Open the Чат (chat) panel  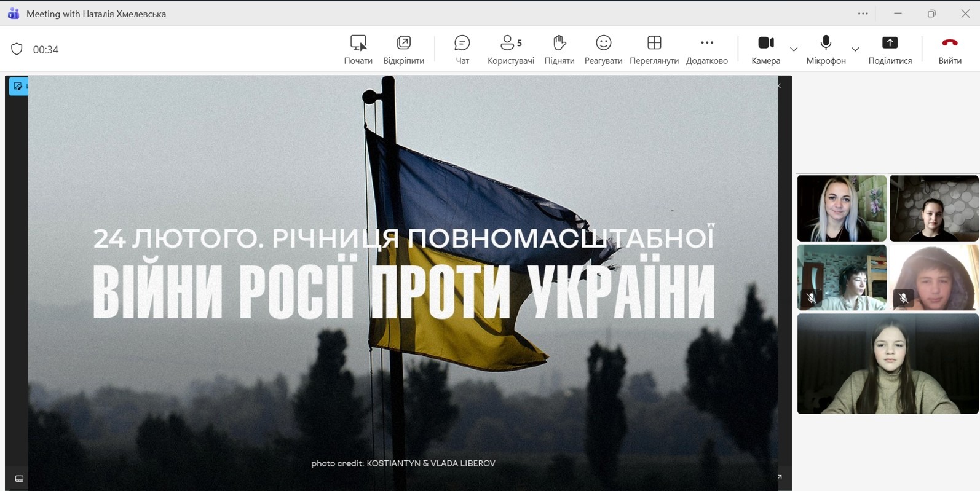462,49
